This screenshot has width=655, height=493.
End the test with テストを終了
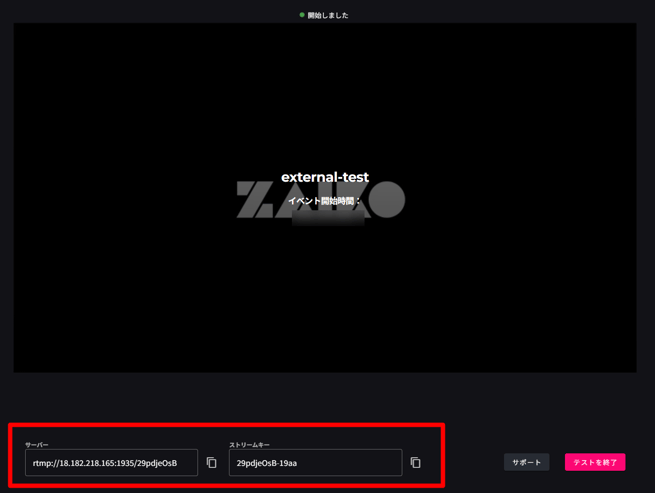coord(595,462)
